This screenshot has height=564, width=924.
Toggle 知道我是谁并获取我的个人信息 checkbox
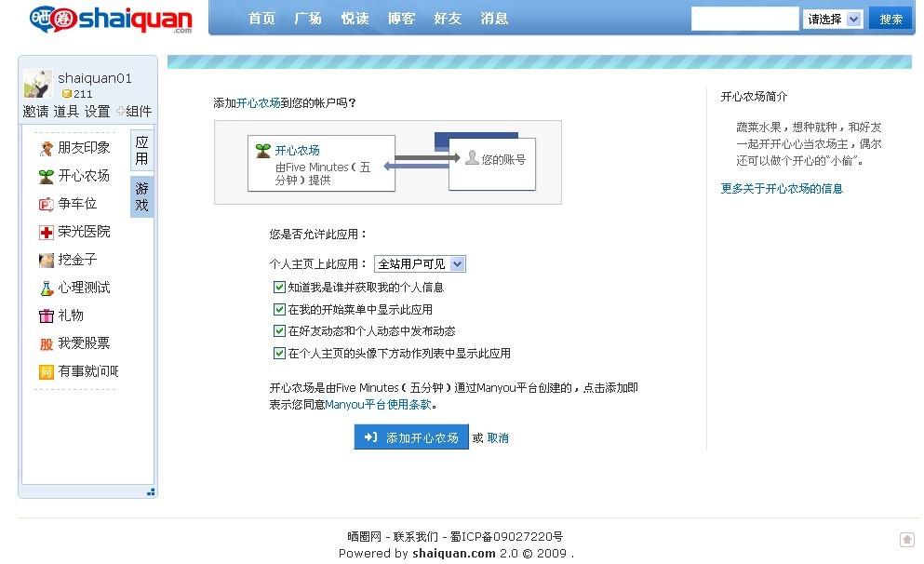(279, 287)
